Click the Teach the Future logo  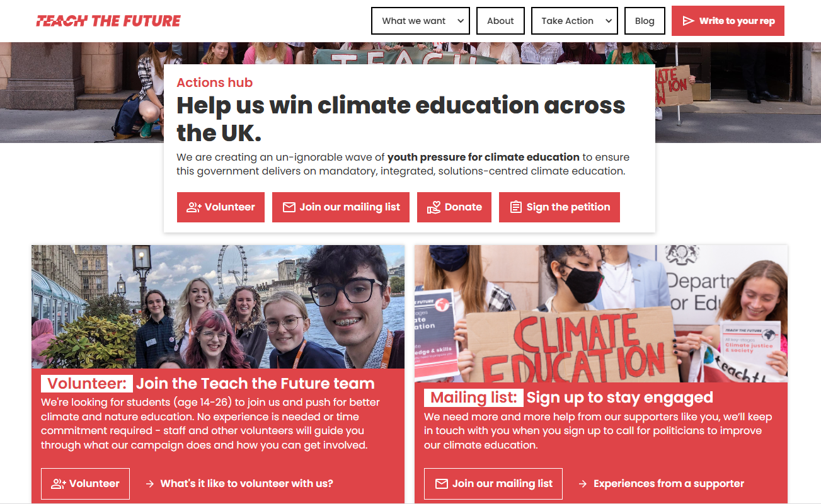pos(108,21)
